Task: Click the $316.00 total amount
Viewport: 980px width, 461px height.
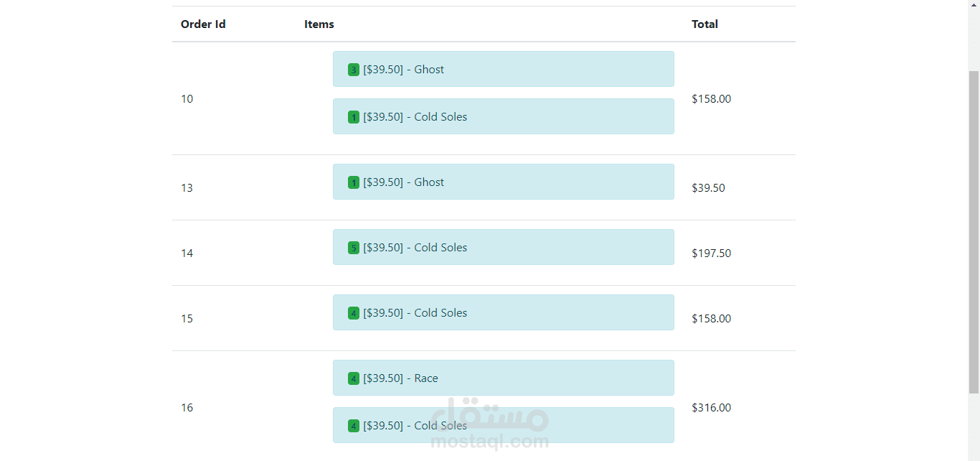Action: (711, 408)
